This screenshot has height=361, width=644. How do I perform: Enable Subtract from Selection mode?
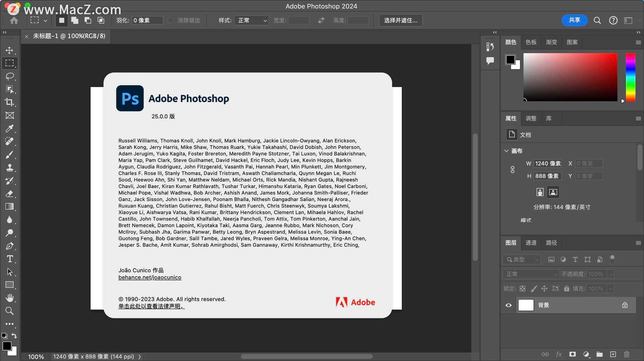click(x=88, y=20)
